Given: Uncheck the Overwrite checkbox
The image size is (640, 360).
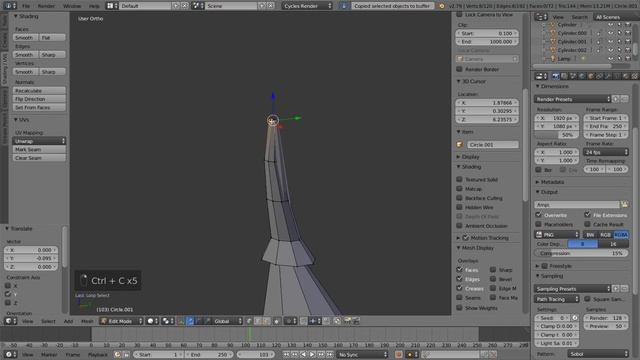Looking at the screenshot, I should pyautogui.click(x=539, y=215).
